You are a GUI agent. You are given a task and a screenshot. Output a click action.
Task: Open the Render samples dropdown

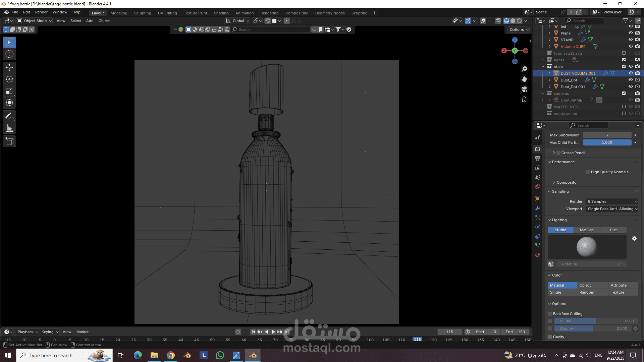pos(612,201)
